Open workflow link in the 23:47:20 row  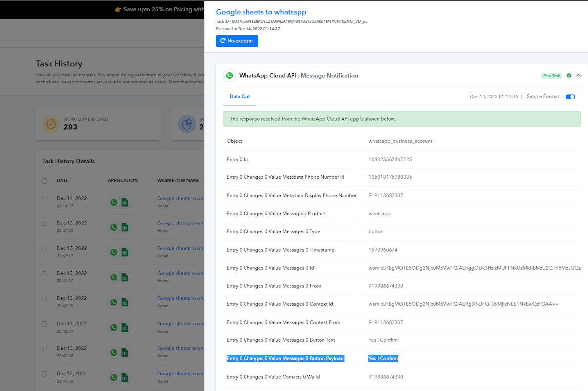181,223
